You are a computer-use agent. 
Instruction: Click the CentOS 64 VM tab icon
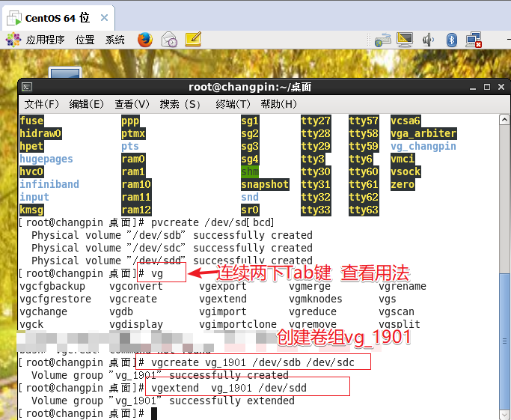pyautogui.click(x=14, y=18)
